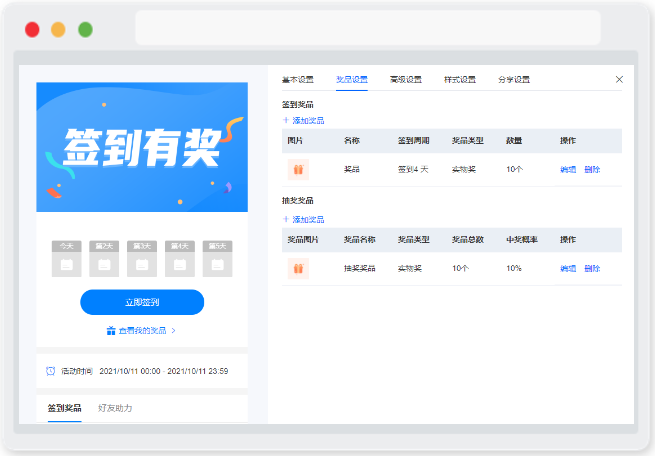This screenshot has height=456, width=655.
Task: Open the 查看我的奖品 link
Action: pyautogui.click(x=142, y=331)
